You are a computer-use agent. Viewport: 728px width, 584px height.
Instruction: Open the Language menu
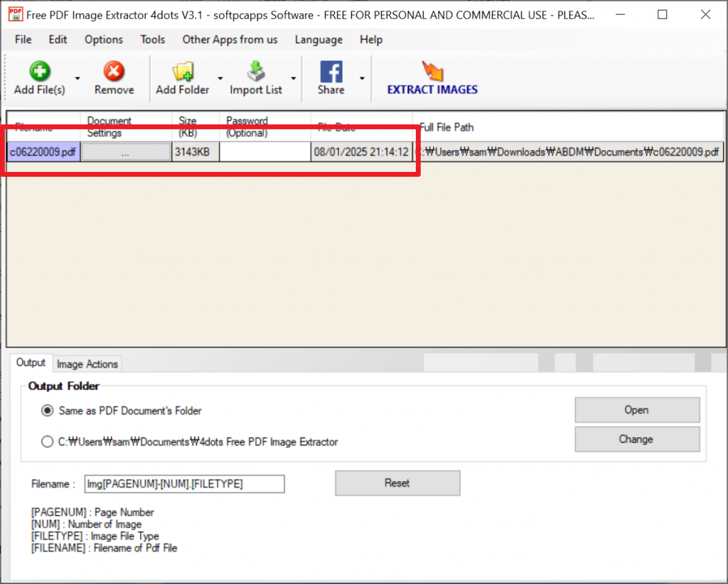point(318,39)
